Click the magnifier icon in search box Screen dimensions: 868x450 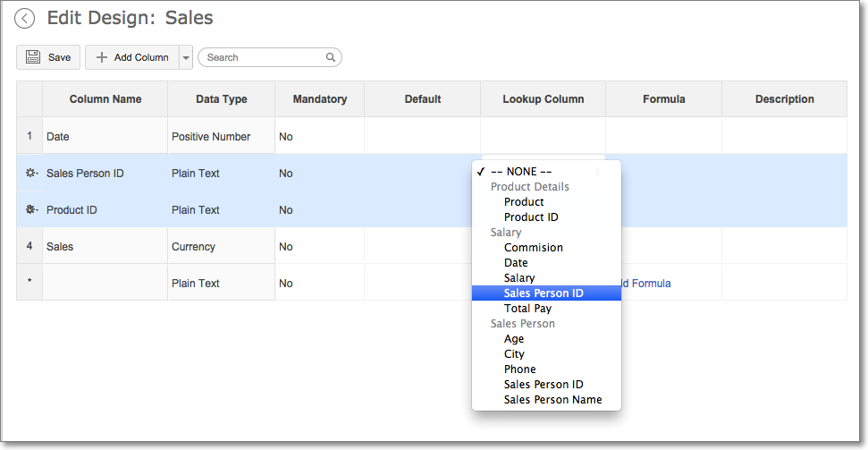point(331,57)
